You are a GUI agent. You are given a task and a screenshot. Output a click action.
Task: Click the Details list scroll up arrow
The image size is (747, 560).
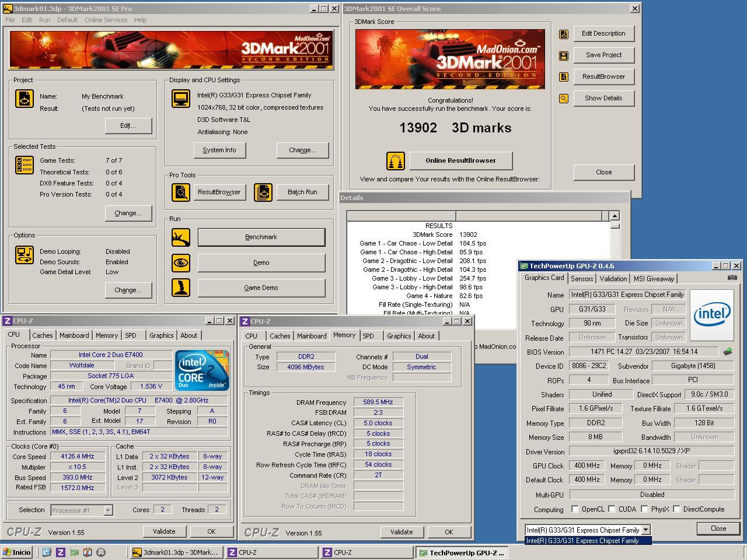615,216
